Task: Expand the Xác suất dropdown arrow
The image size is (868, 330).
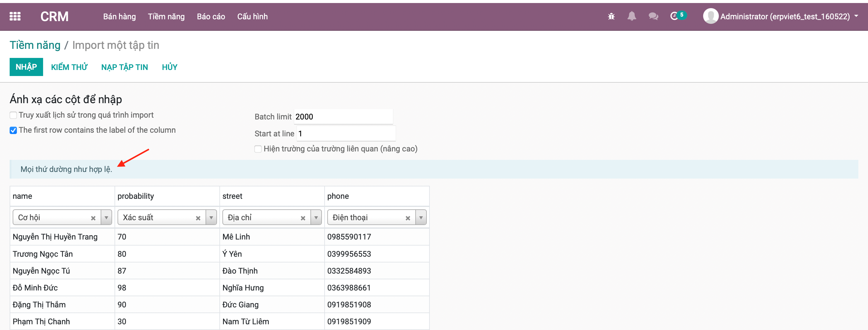Action: 211,218
